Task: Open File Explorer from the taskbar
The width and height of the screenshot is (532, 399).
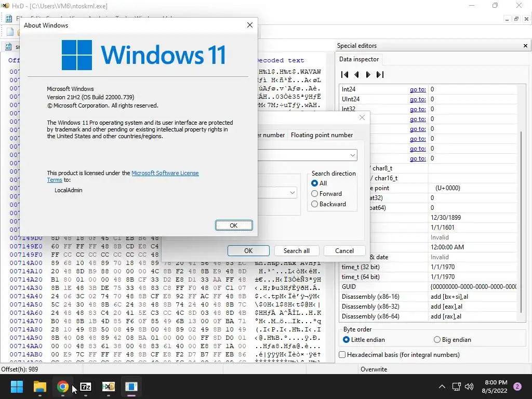Action: point(39,387)
